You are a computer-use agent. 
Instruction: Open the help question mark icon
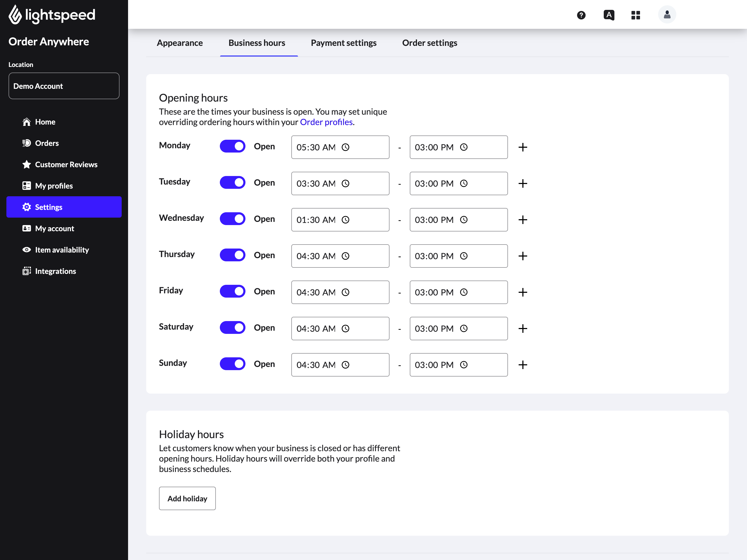tap(581, 15)
